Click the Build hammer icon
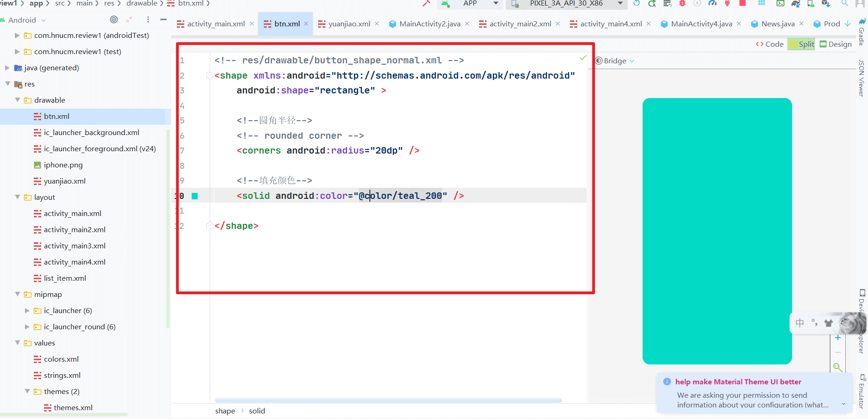Screen dimensions: 868x419 (426, 3)
